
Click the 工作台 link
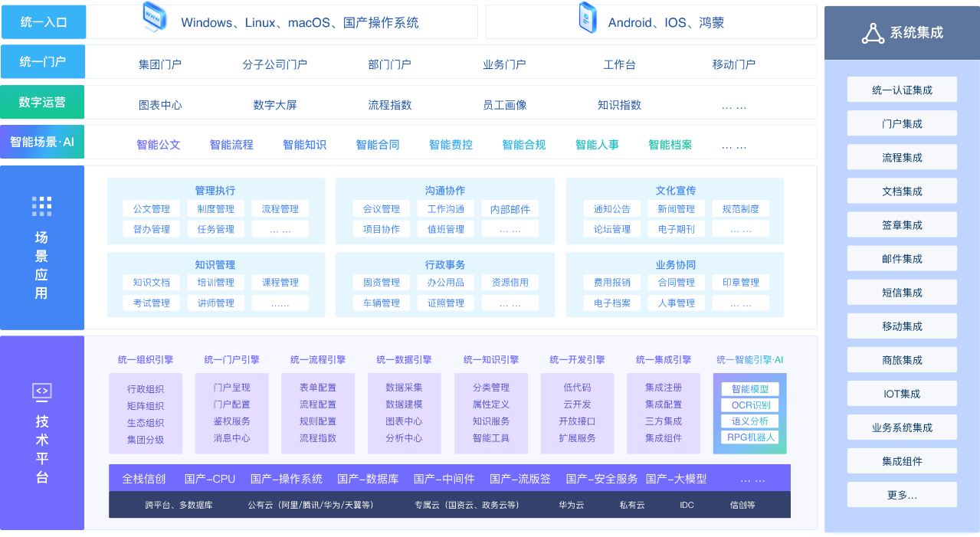[x=619, y=64]
